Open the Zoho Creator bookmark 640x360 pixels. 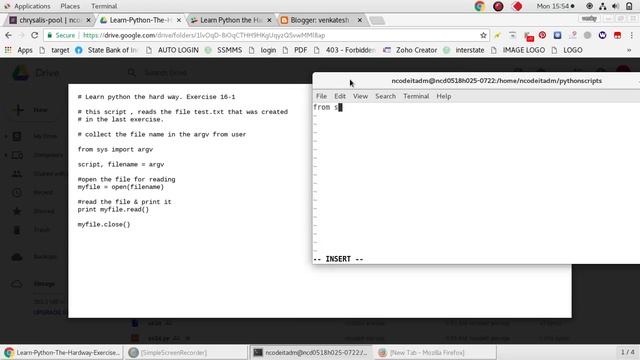[410, 50]
